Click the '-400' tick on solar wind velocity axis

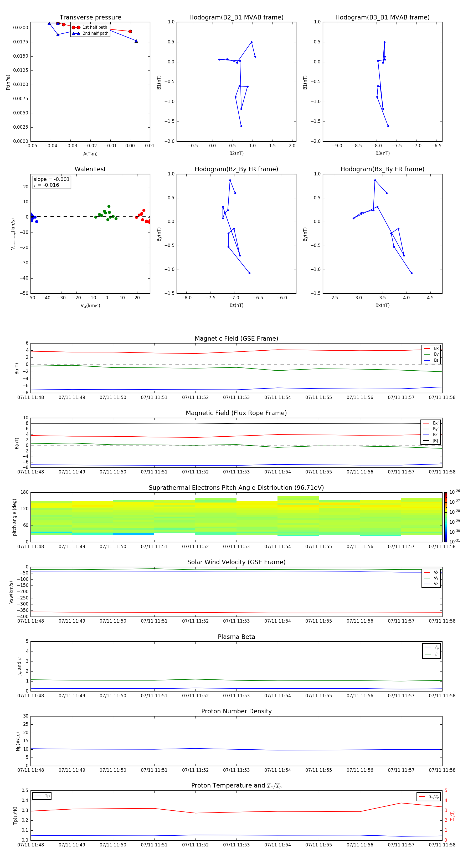[x=23, y=617]
